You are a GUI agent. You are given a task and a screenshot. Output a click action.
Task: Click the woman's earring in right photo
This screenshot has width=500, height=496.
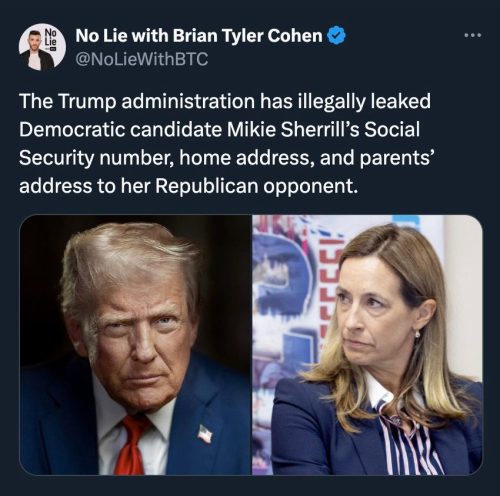tap(418, 333)
